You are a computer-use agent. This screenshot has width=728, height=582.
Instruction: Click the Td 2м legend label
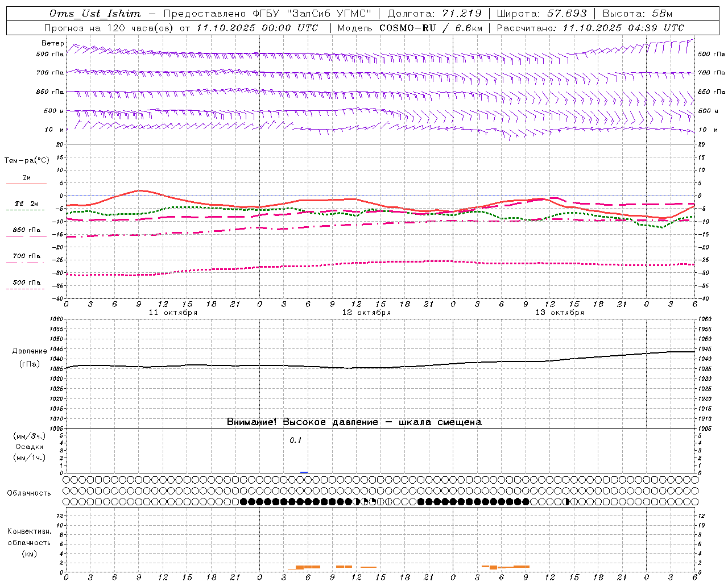(26, 203)
